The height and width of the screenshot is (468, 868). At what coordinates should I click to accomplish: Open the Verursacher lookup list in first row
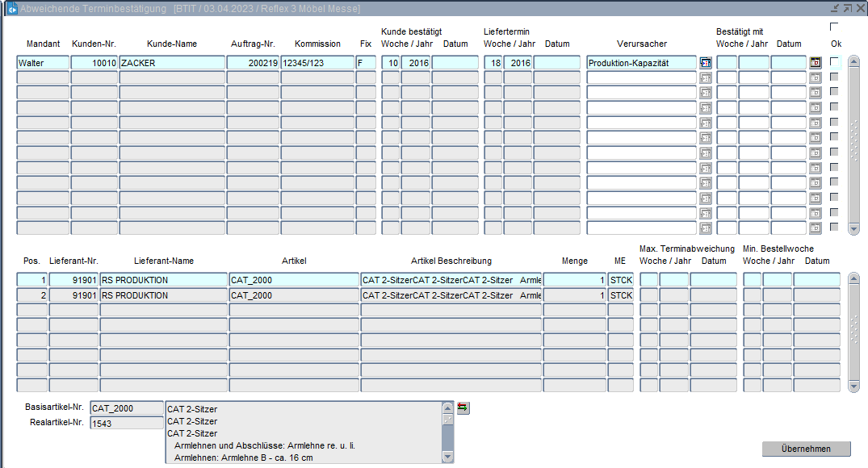705,63
